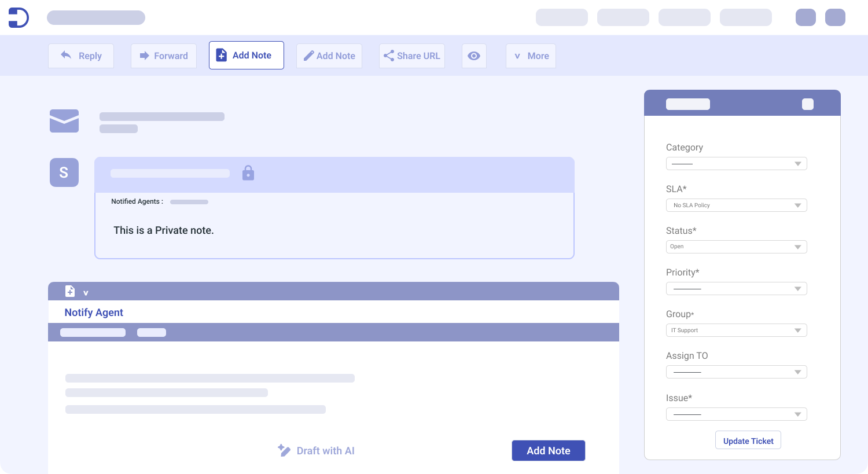Click the blue Add Note submit button
Screen dimensions: 868x474
pyautogui.click(x=548, y=450)
